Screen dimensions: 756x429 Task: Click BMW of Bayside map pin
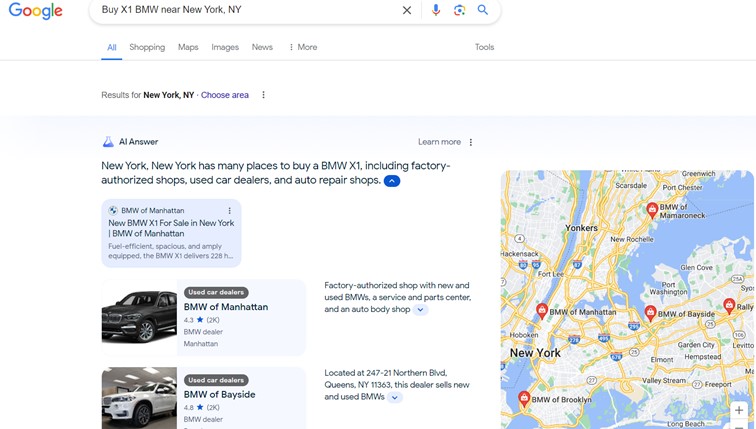pyautogui.click(x=650, y=313)
